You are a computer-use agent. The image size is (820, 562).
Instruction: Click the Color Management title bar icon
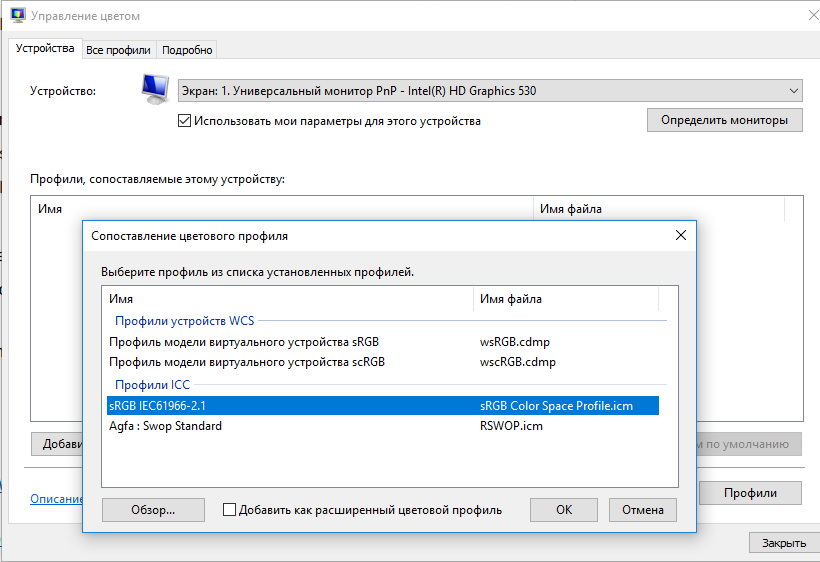pos(17,16)
